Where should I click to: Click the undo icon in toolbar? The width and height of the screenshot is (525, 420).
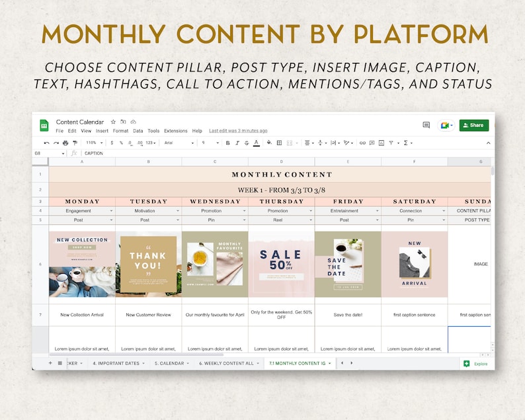tap(46, 143)
